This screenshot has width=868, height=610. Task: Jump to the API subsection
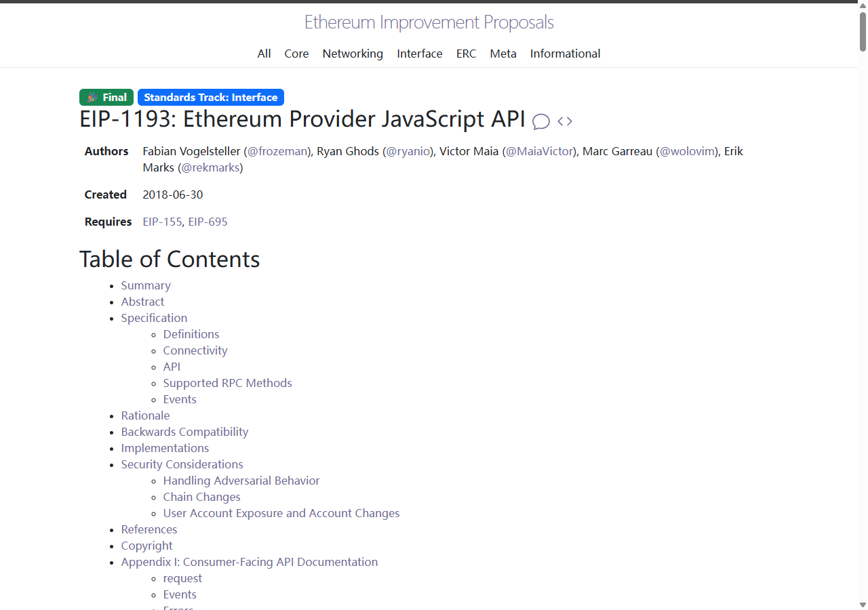pyautogui.click(x=172, y=367)
